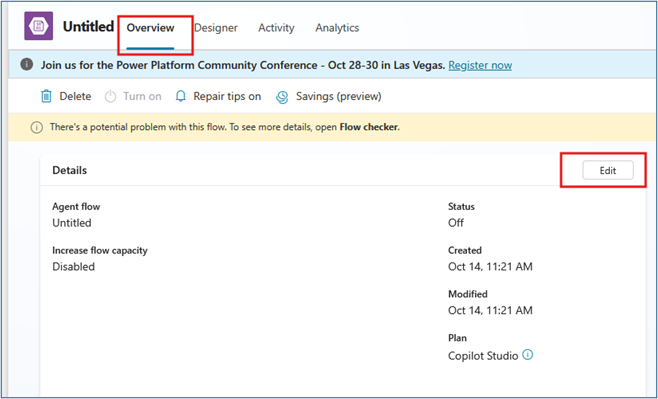The height and width of the screenshot is (399, 658).
Task: Click Created date Oct 14, 11:21 AM
Action: pos(490,267)
